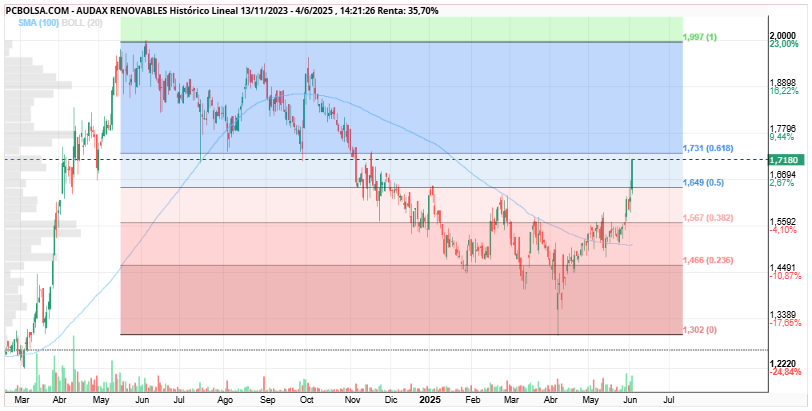Viewport: 812px width, 411px height.
Task: Click the Dic month on the timeline
Action: click(x=391, y=400)
